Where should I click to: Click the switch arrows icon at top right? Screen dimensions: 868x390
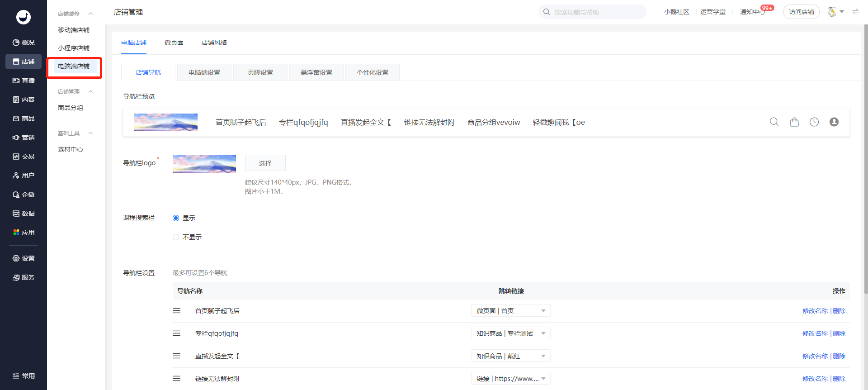point(855,12)
